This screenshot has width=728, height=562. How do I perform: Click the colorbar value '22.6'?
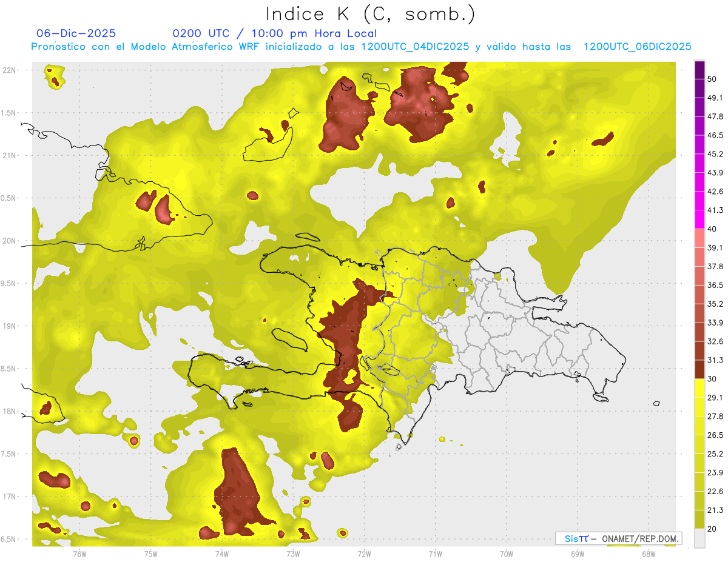(x=715, y=491)
